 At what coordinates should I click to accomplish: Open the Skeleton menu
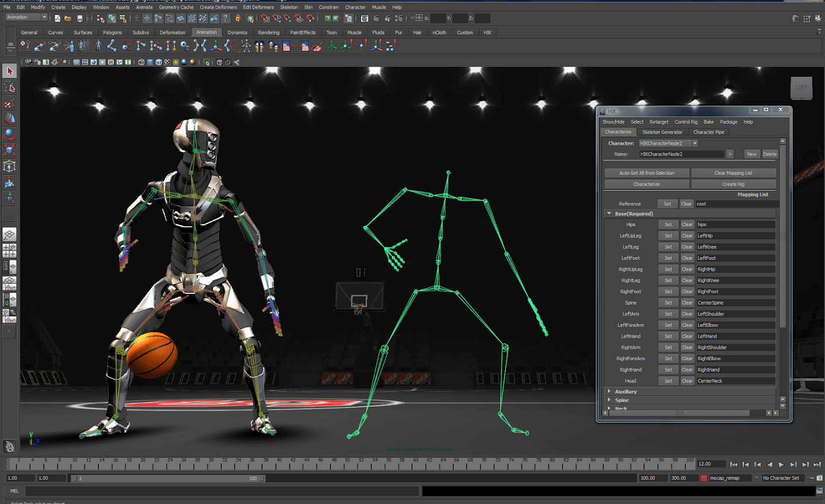tap(289, 7)
